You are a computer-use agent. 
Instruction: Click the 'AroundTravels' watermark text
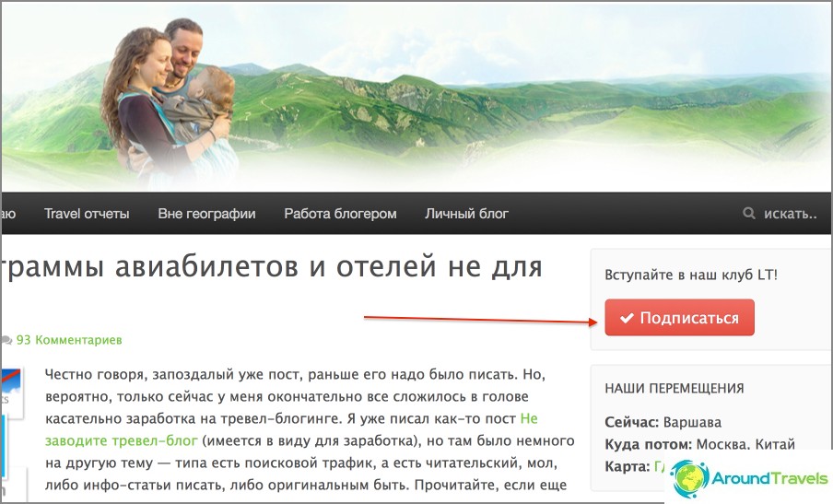pyautogui.click(x=769, y=478)
